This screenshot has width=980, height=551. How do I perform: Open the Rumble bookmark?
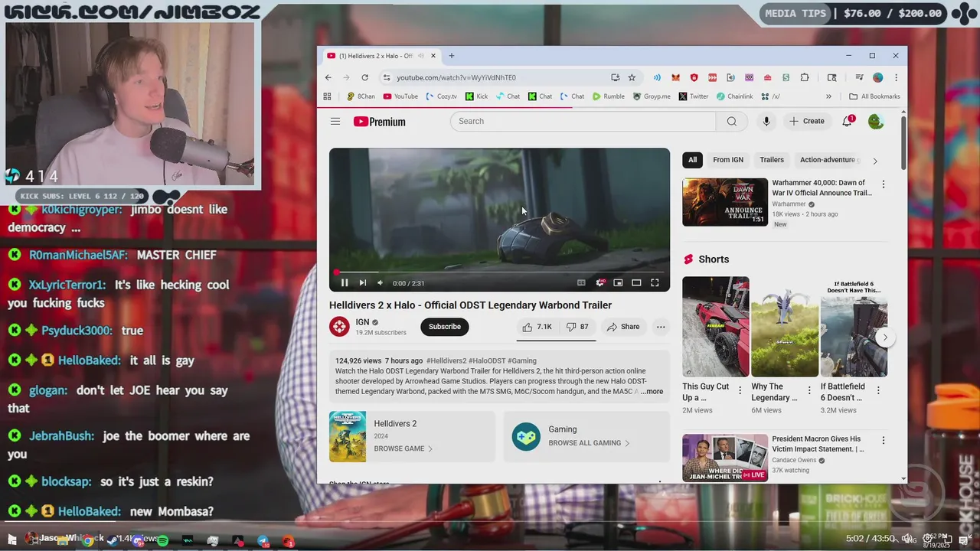[608, 96]
